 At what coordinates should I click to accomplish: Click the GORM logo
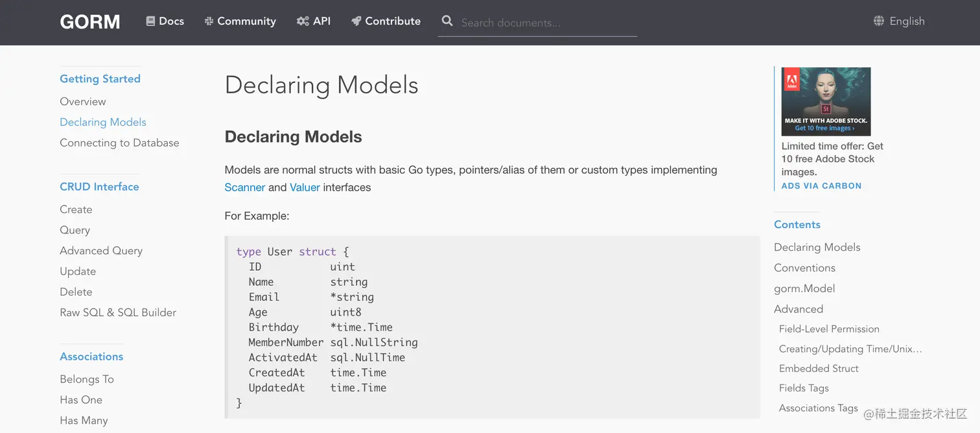[x=90, y=22]
